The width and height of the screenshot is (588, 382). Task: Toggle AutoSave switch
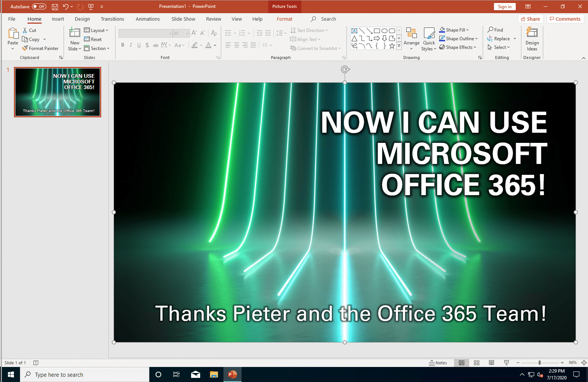tap(39, 6)
